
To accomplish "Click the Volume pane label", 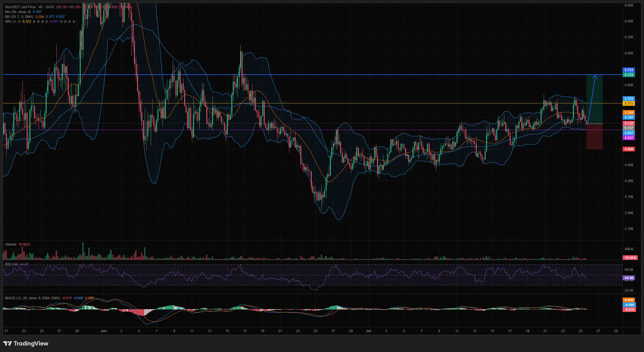I will tap(11, 244).
